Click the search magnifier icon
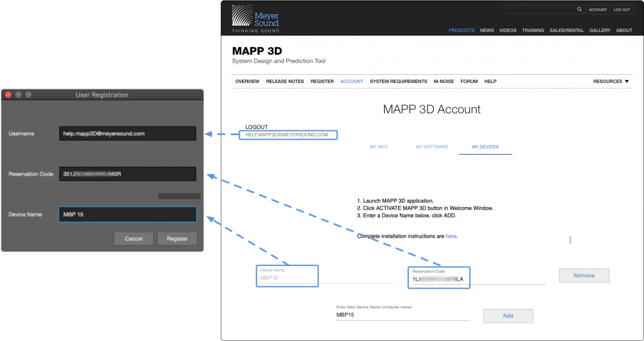This screenshot has width=644, height=341. click(x=579, y=9)
